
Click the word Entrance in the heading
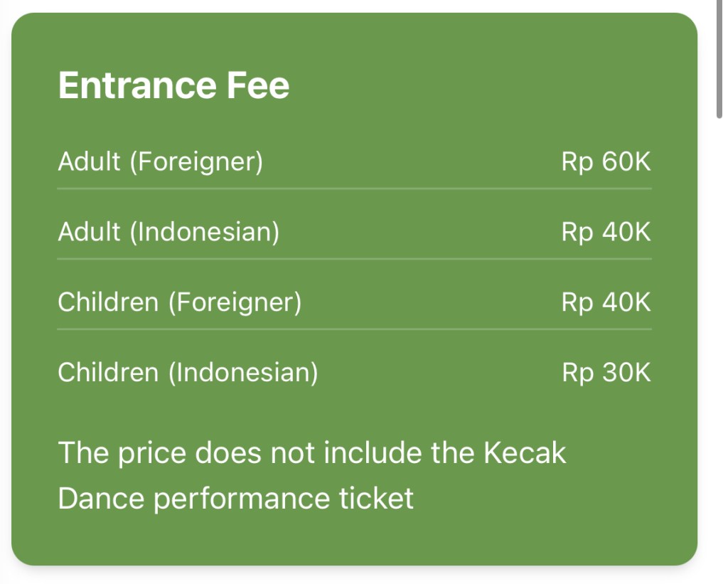click(137, 86)
